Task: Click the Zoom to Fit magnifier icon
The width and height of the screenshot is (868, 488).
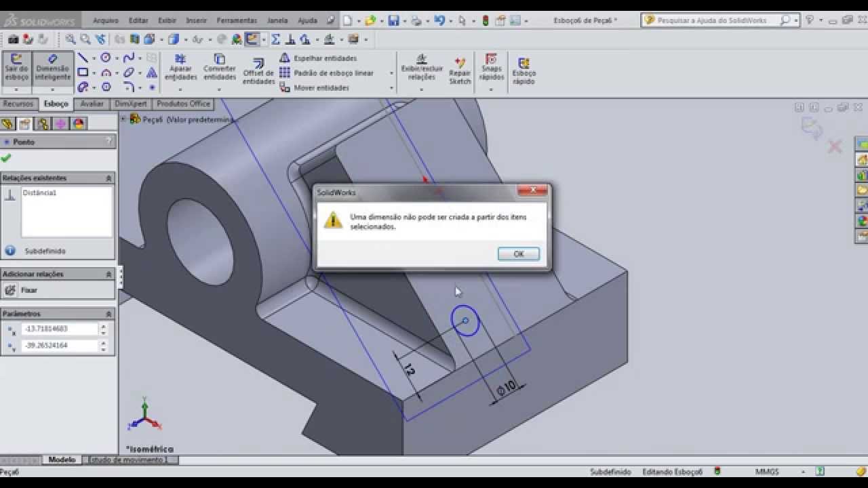Action: (x=71, y=39)
